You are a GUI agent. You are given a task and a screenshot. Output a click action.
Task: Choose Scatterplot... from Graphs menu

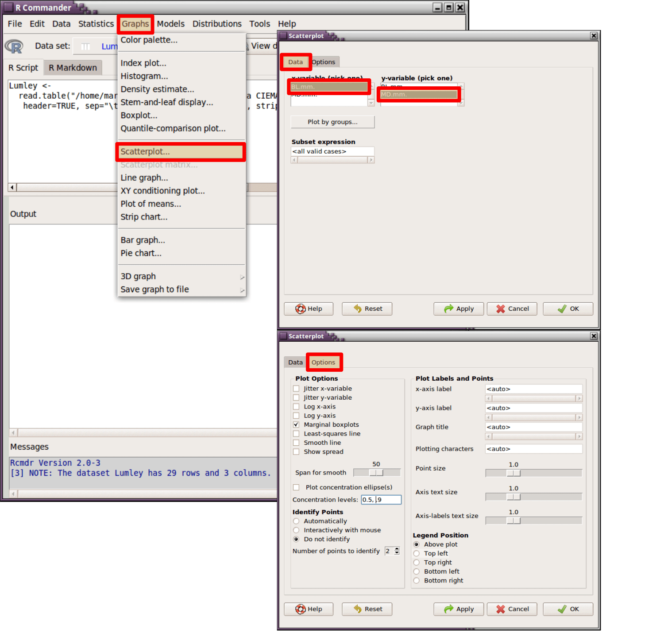click(x=181, y=152)
